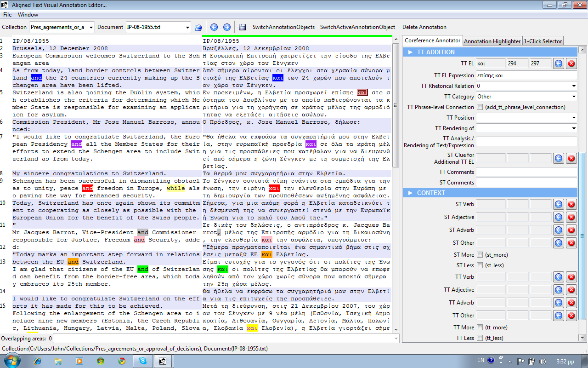This screenshot has height=368, width=588.
Task: Open the File menu
Action: point(7,15)
